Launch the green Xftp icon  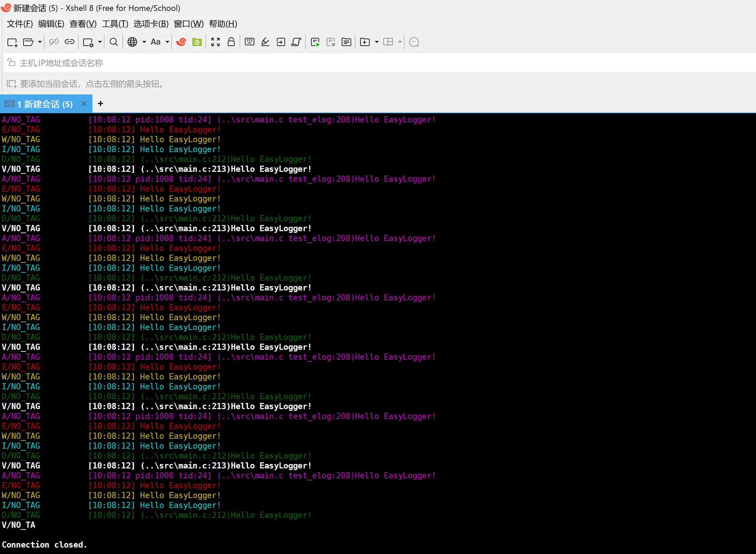pos(197,42)
